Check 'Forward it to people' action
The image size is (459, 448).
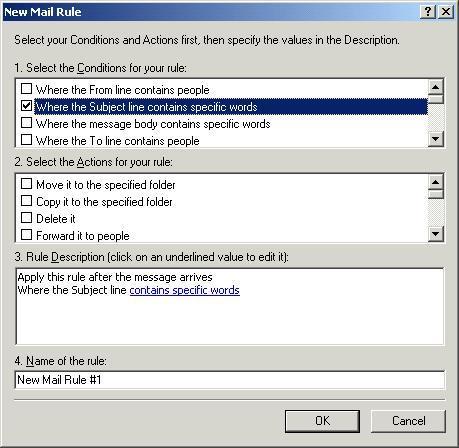click(x=26, y=235)
